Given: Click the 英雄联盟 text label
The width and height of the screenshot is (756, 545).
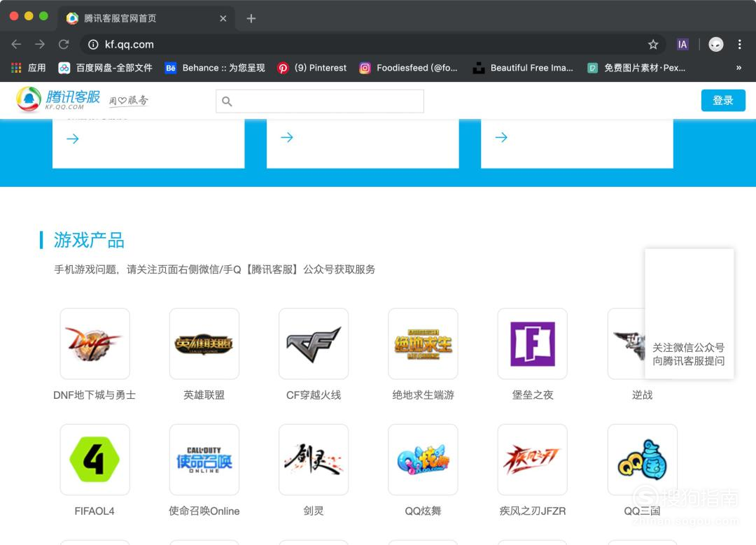Looking at the screenshot, I should [204, 395].
